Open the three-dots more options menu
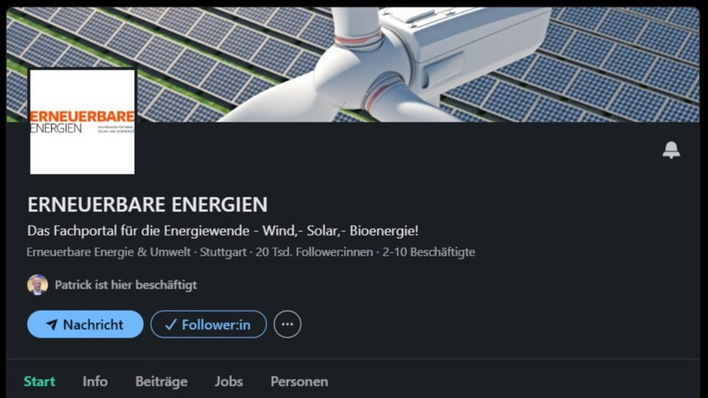 point(287,324)
